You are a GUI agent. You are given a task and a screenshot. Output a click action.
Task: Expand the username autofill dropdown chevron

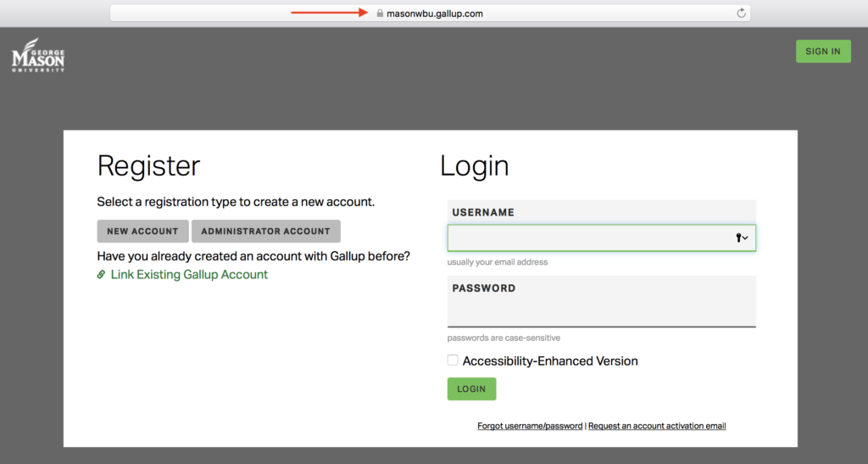coord(745,238)
